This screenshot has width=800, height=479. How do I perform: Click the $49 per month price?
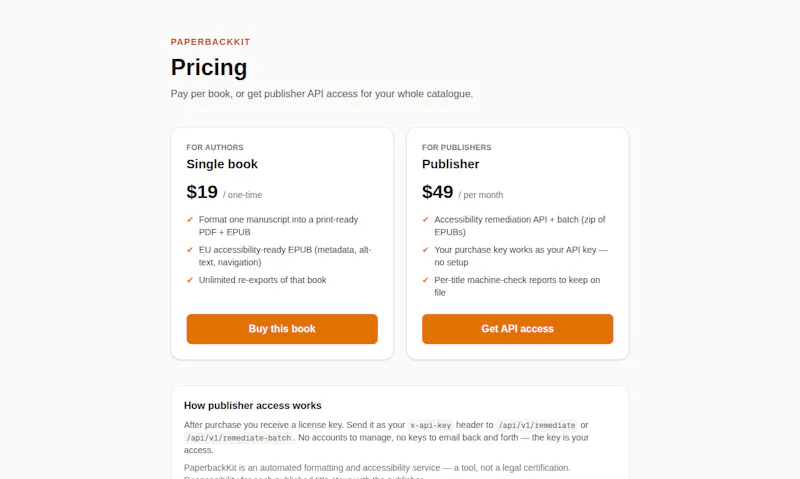point(463,192)
